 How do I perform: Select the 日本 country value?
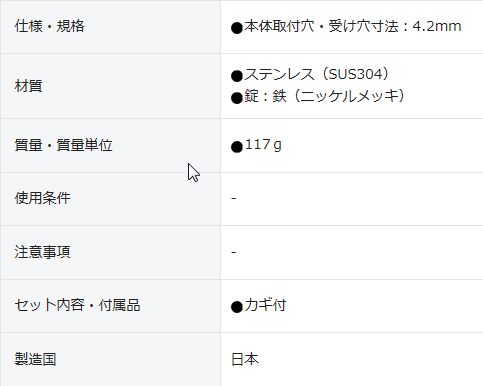tap(245, 359)
